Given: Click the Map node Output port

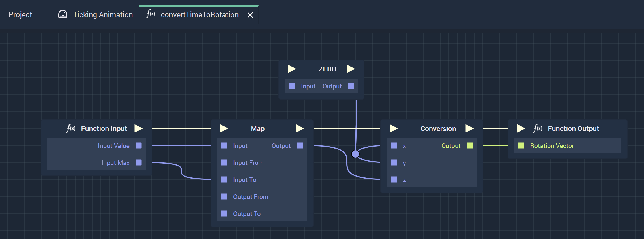Looking at the screenshot, I should pos(300,145).
